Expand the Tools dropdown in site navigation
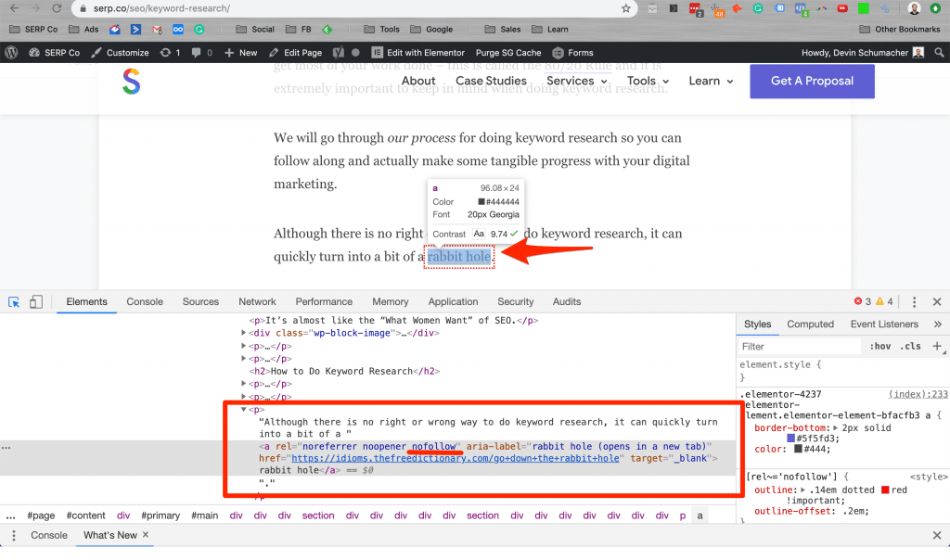Image resolution: width=950 pixels, height=560 pixels. 648,81
